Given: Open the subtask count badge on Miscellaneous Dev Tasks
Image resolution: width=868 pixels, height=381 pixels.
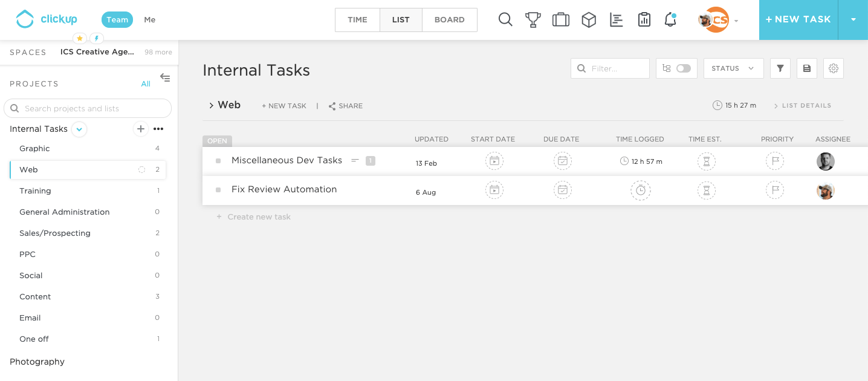Looking at the screenshot, I should tap(371, 161).
